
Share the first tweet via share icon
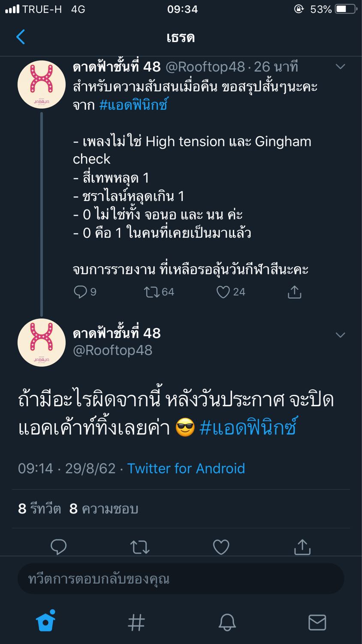coord(294,292)
